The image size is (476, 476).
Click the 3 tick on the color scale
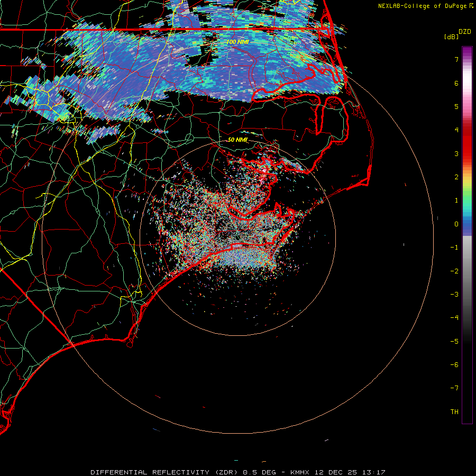pyautogui.click(x=456, y=153)
